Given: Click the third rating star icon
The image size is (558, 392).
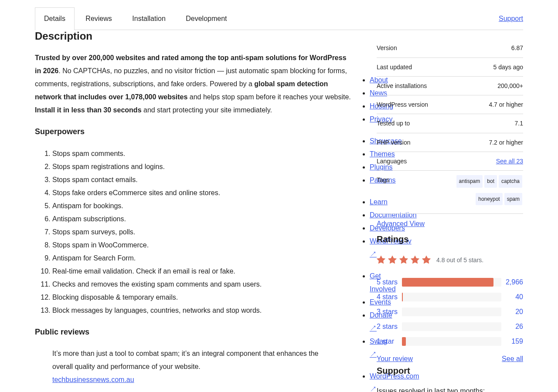Looking at the screenshot, I should coord(404,260).
